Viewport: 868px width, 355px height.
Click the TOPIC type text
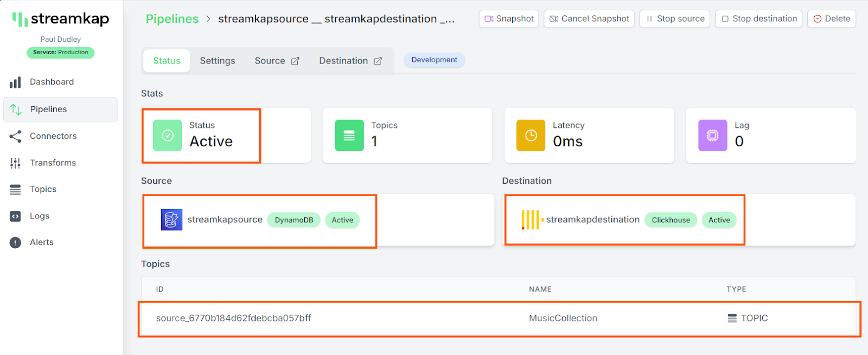(755, 318)
